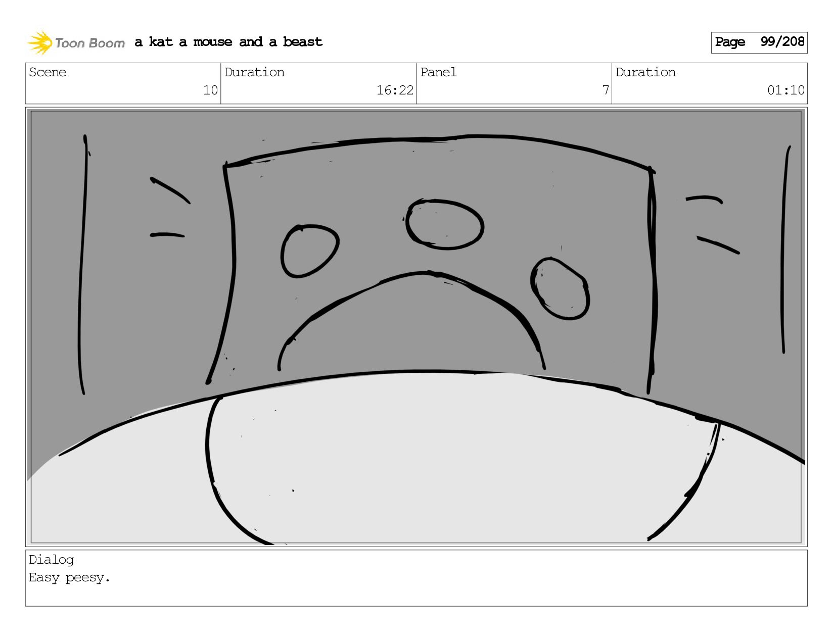The width and height of the screenshot is (834, 644).
Task: Click the panel number '7'
Action: coord(606,90)
